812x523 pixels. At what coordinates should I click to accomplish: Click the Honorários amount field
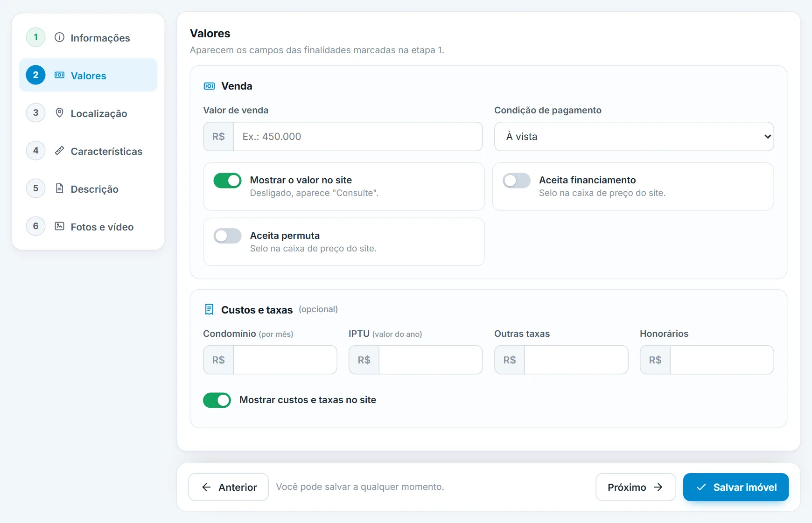(722, 360)
